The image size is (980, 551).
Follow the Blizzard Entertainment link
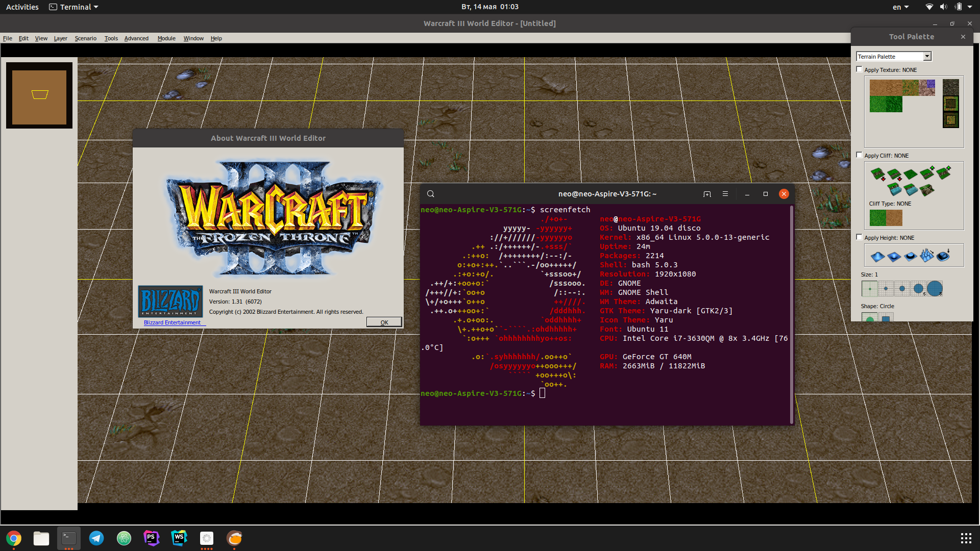point(172,322)
